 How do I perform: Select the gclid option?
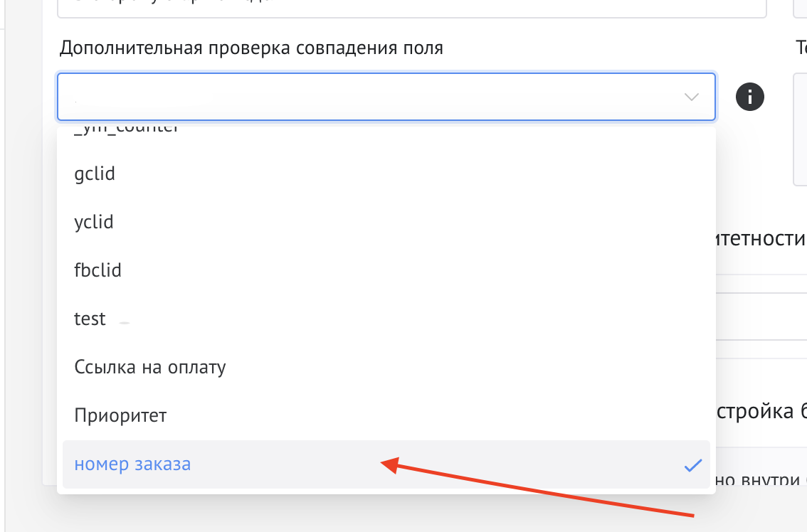[95, 174]
